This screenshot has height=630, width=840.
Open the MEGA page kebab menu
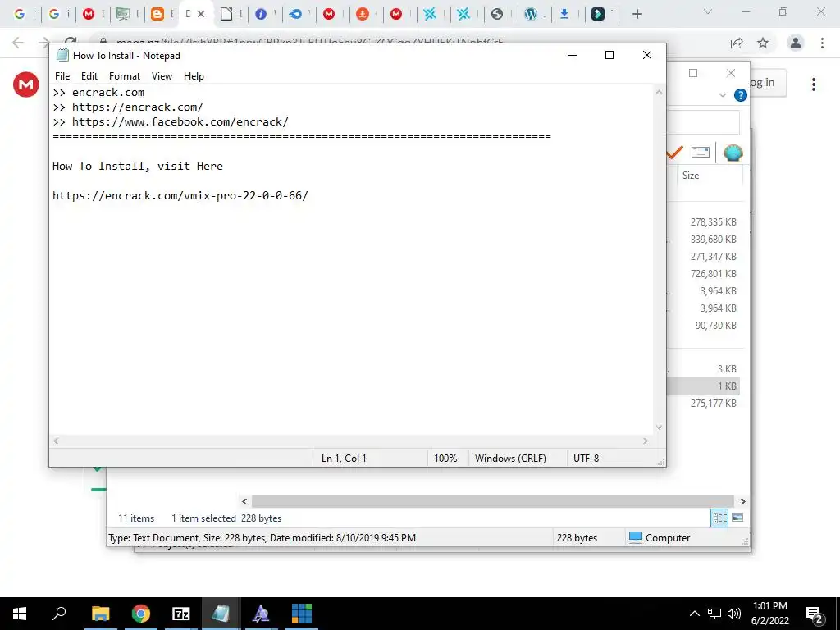813,84
